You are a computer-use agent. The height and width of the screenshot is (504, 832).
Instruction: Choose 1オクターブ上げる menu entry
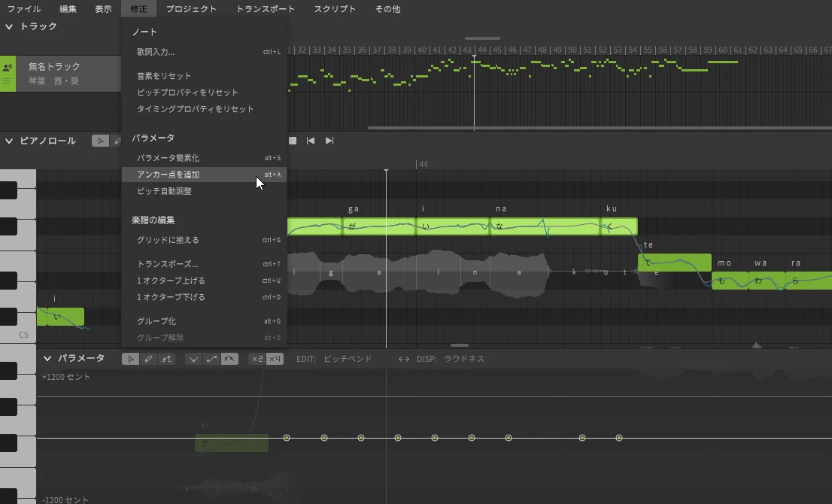point(205,281)
